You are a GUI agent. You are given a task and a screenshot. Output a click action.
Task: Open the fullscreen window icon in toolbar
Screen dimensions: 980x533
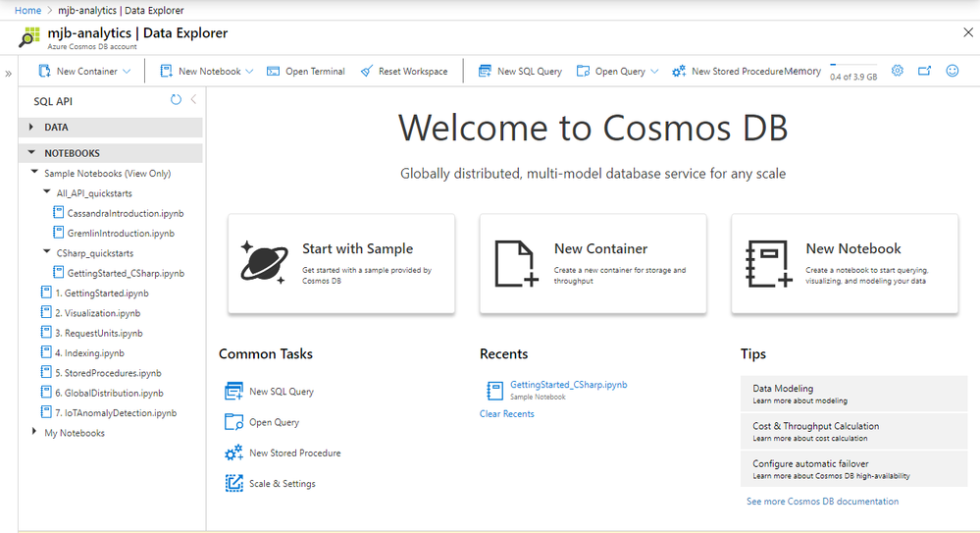(924, 71)
